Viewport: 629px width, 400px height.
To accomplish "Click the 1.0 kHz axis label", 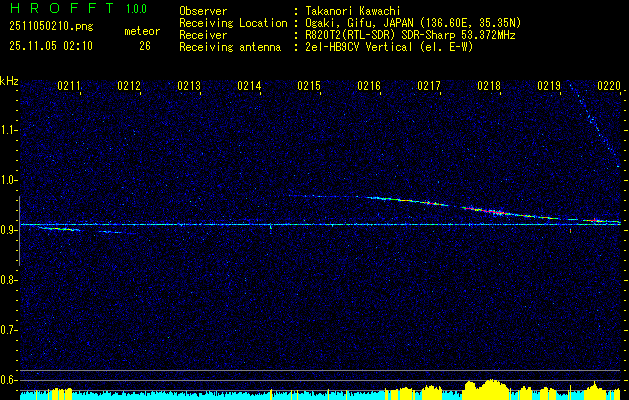I will click(x=8, y=180).
